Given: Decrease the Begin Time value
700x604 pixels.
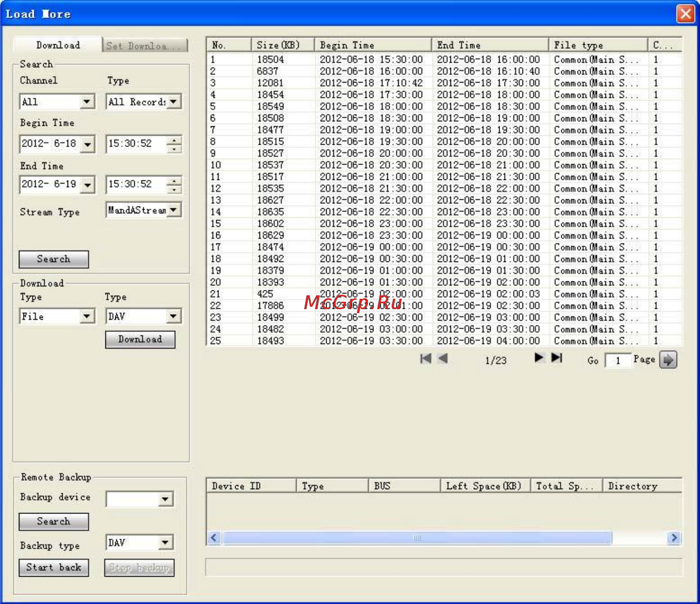Looking at the screenshot, I should pos(174,149).
